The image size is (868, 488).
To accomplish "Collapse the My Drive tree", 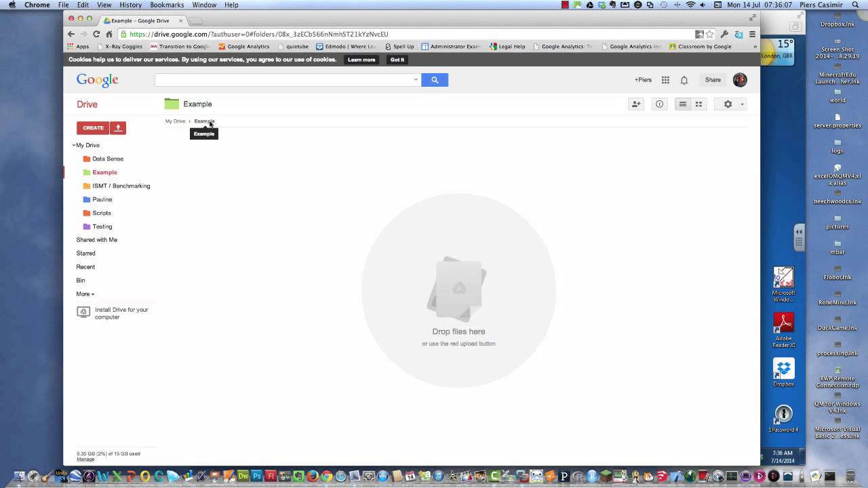I will point(74,145).
